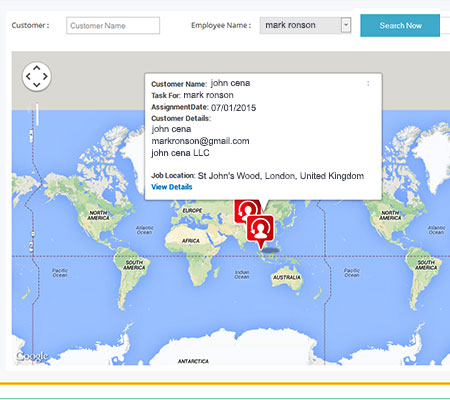450x400 pixels.
Task: Click the Google logo on the map
Action: point(32,357)
